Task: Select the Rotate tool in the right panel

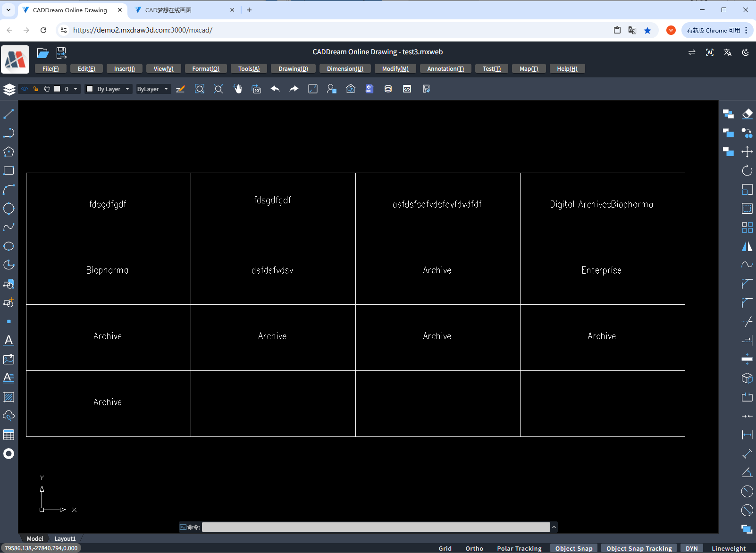Action: point(747,170)
